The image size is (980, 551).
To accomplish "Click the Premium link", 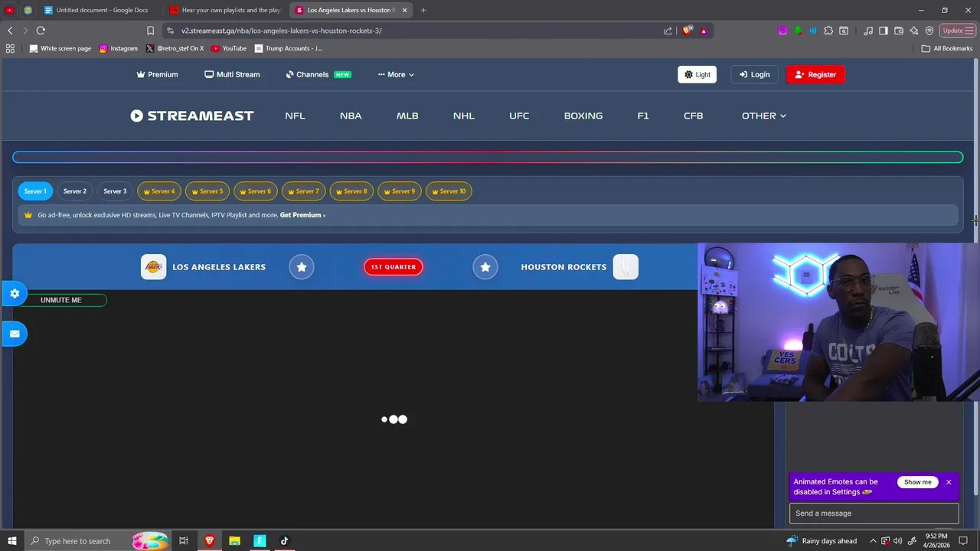I will coord(157,74).
